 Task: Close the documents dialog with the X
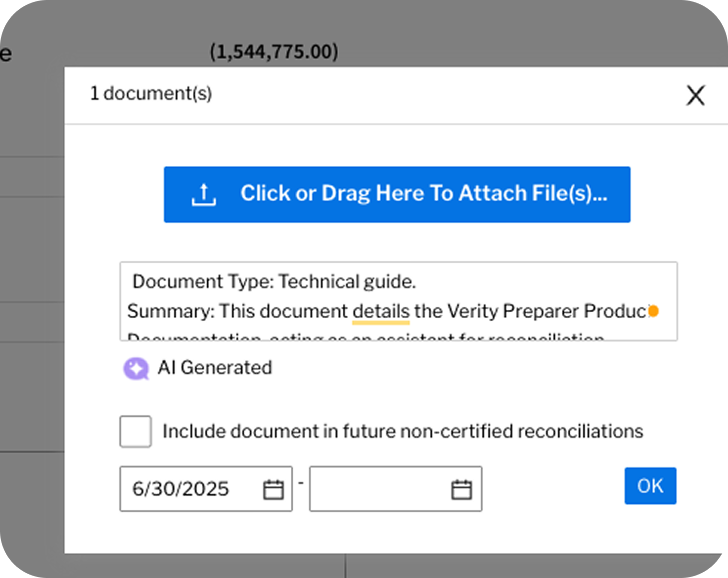click(x=695, y=95)
